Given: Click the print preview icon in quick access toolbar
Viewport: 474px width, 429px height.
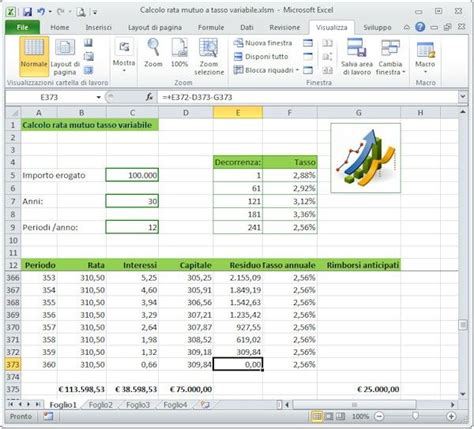Looking at the screenshot, I should [81, 12].
